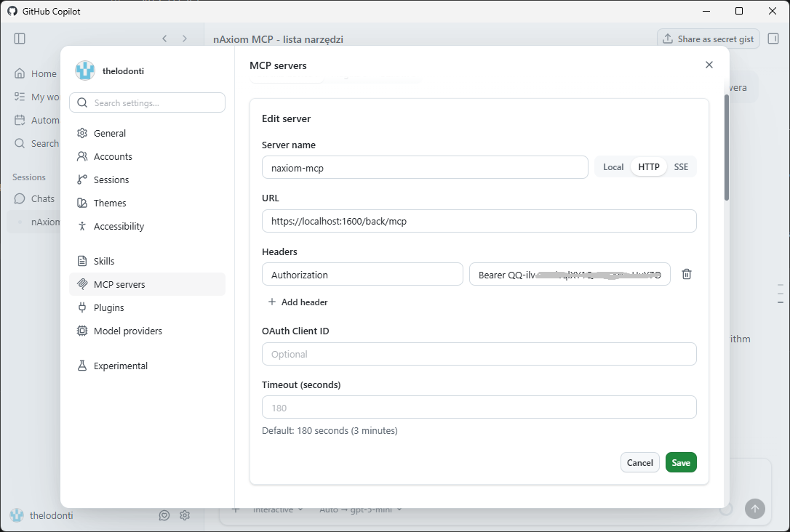The image size is (790, 532).
Task: Open settings gear at bottom left
Action: click(x=185, y=515)
